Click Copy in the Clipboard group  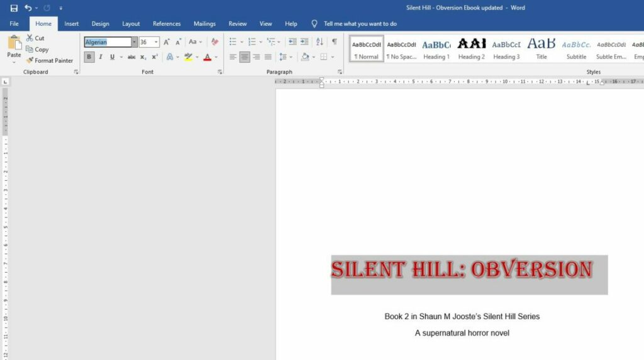coord(37,49)
